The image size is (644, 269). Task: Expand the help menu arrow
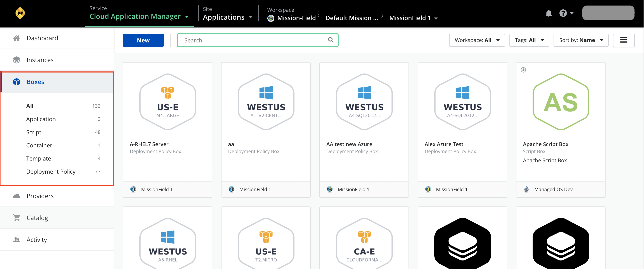tap(572, 14)
